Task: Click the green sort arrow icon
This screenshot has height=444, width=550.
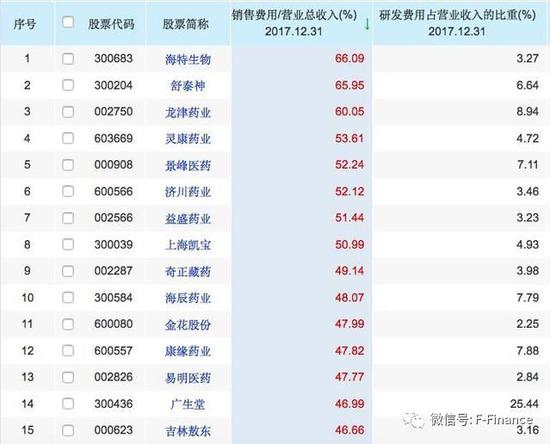Action: click(367, 24)
